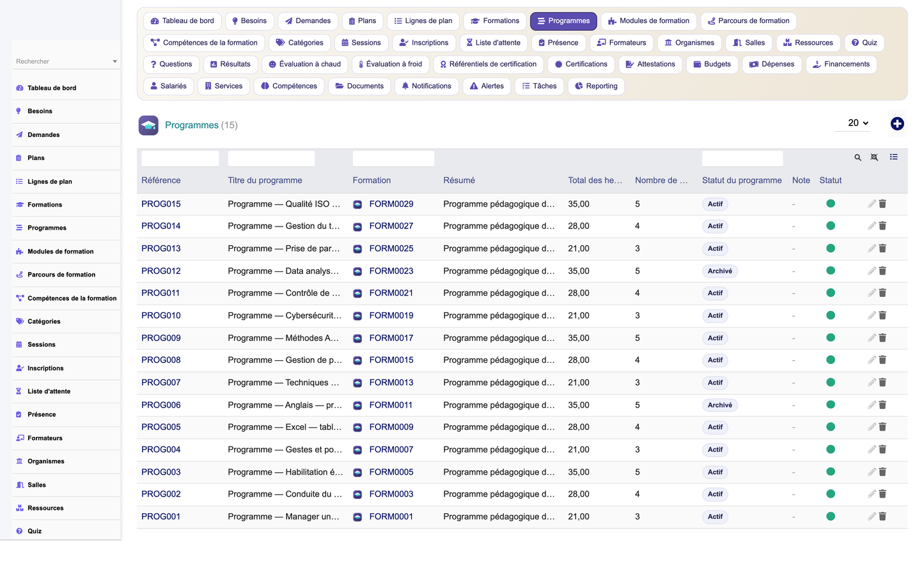Edit PROG008 with its pencil icon
The width and height of the screenshot is (924, 572).
(872, 360)
